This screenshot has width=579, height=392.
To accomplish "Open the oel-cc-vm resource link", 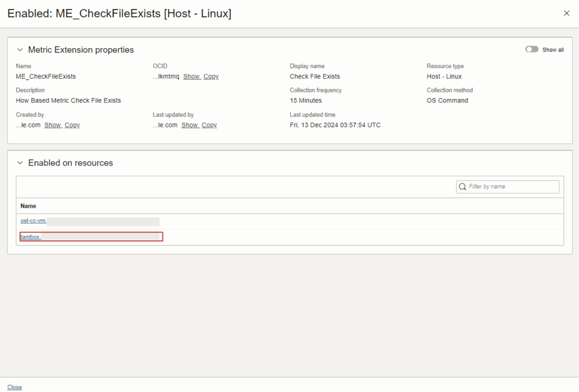I will tap(33, 221).
